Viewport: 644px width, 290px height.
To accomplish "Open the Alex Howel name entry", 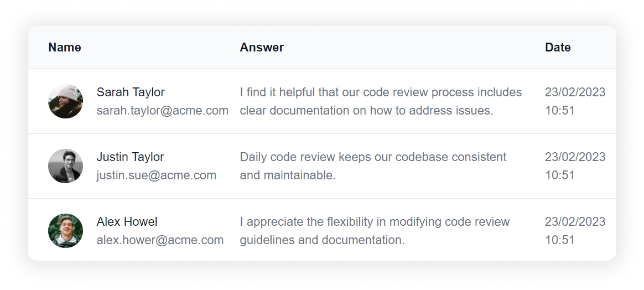I will (x=127, y=222).
